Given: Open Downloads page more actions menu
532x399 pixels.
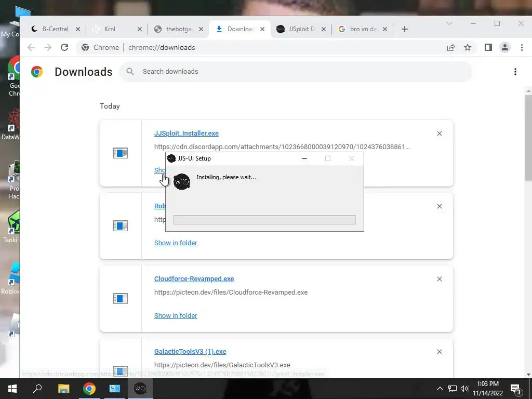Looking at the screenshot, I should point(515,72).
